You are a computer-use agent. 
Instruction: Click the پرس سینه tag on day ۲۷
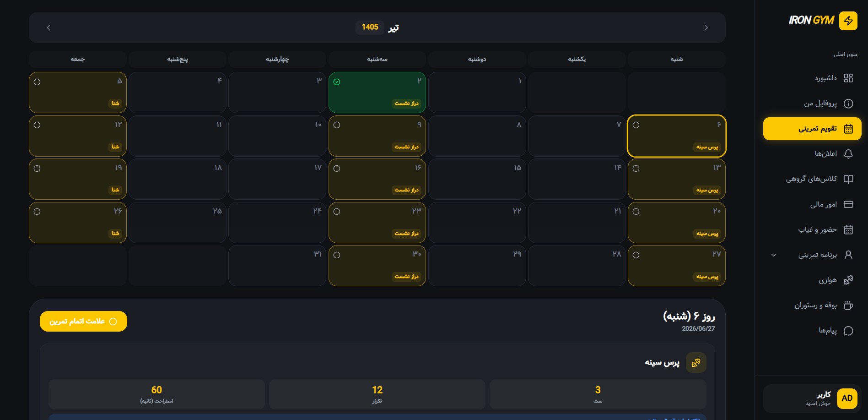707,277
